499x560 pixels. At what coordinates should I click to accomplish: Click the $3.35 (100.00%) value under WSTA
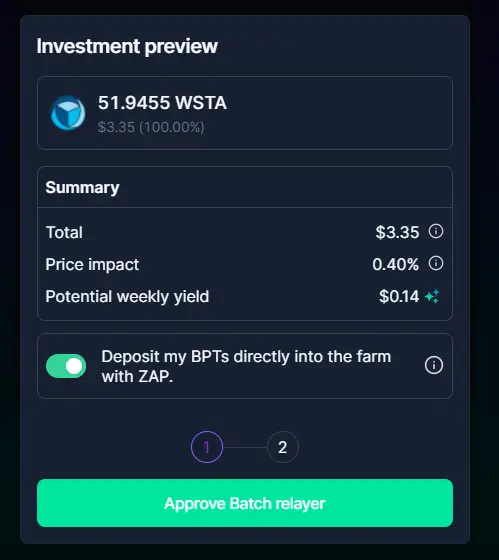click(x=151, y=127)
